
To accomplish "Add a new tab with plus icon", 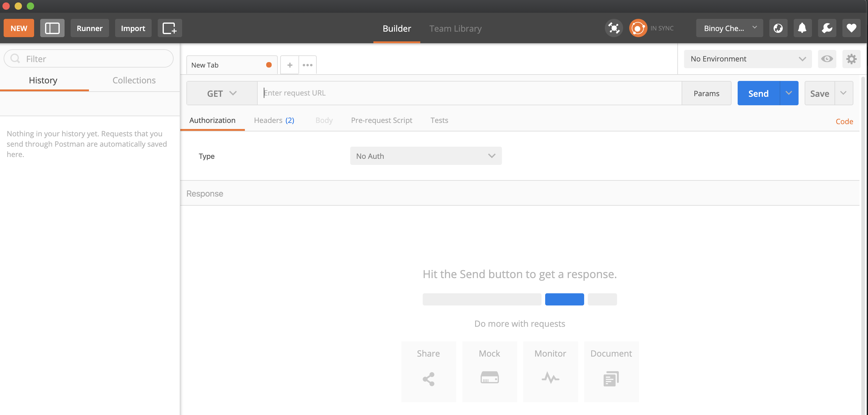I will (289, 65).
